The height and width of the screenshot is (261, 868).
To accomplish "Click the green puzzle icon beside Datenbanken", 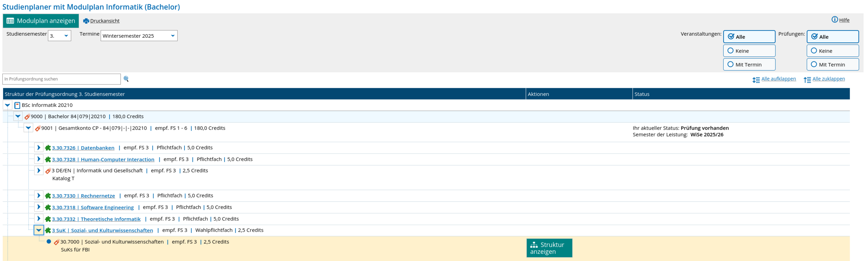I will pos(48,148).
